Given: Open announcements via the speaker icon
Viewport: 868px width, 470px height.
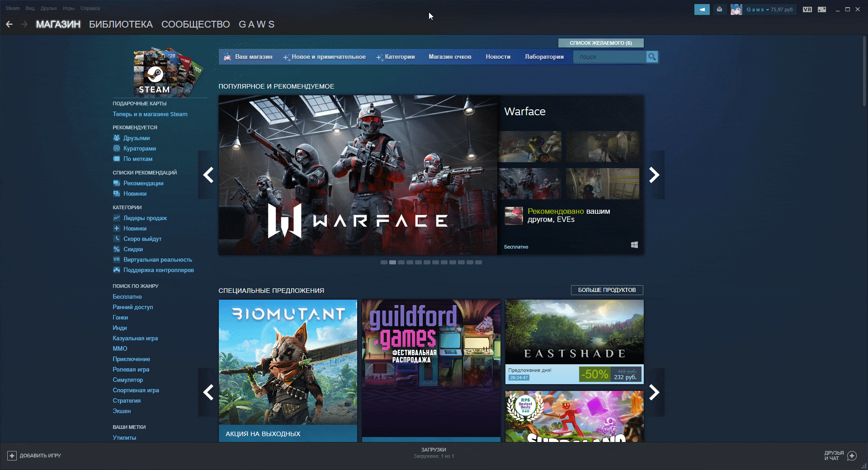Looking at the screenshot, I should pos(702,9).
